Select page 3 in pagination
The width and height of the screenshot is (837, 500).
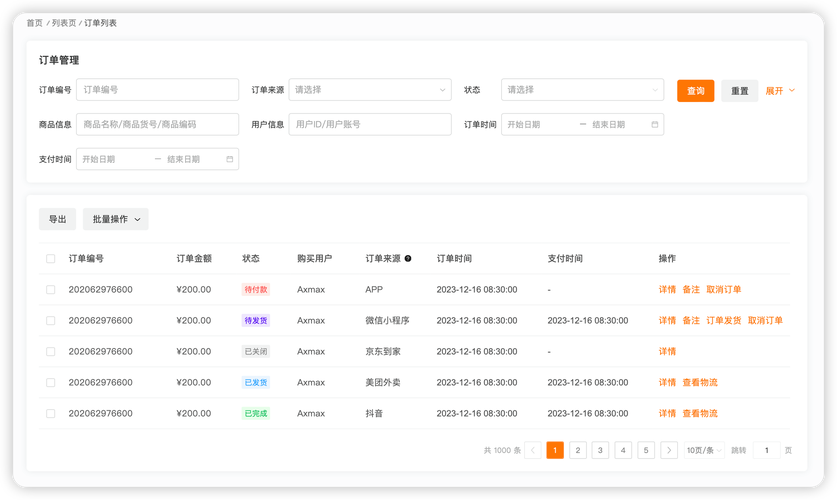600,450
